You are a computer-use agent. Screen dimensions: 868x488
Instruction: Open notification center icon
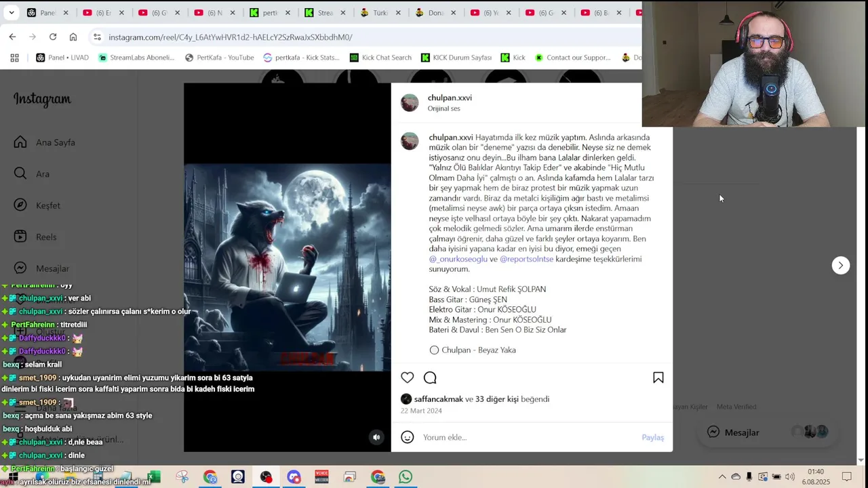pos(846,476)
